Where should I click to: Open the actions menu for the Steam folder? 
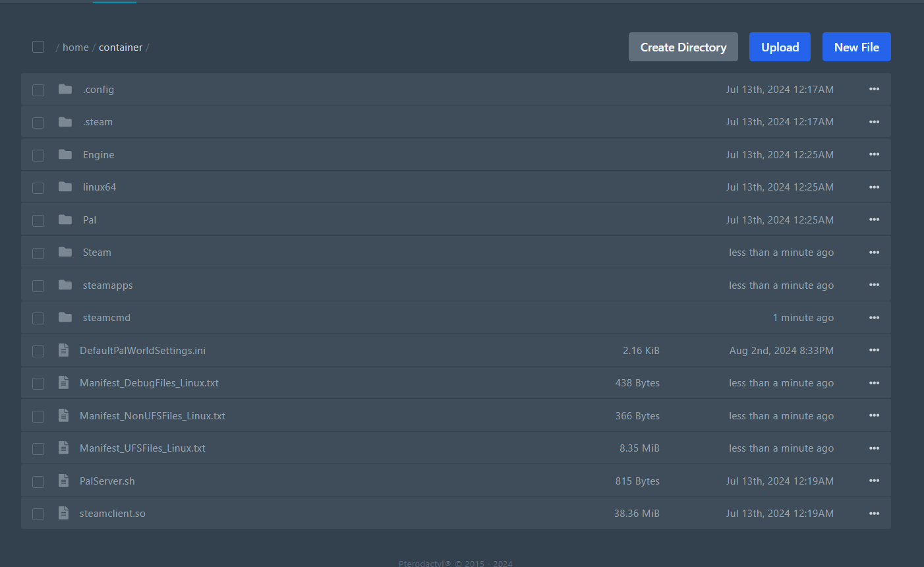coord(874,252)
